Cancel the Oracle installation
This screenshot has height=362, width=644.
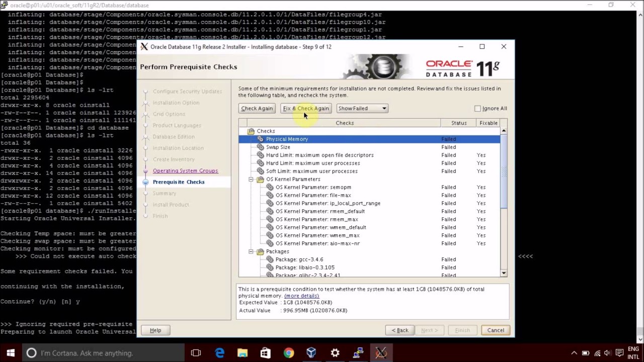(x=496, y=330)
